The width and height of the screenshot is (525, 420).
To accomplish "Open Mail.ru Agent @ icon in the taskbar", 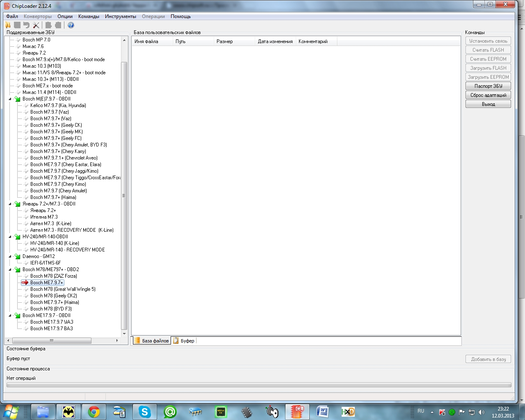I will [170, 412].
